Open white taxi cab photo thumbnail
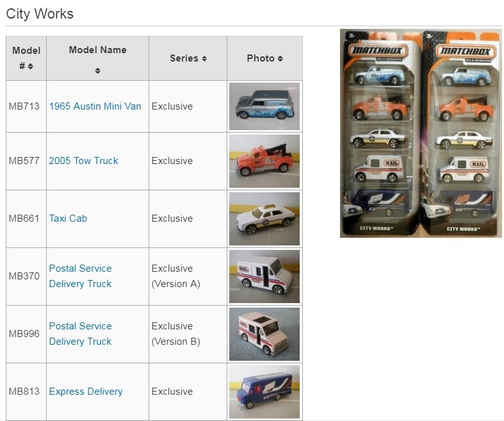 click(264, 219)
